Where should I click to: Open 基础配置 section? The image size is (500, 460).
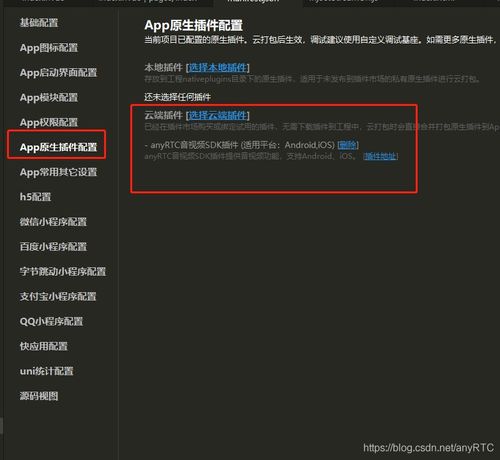tap(39, 23)
